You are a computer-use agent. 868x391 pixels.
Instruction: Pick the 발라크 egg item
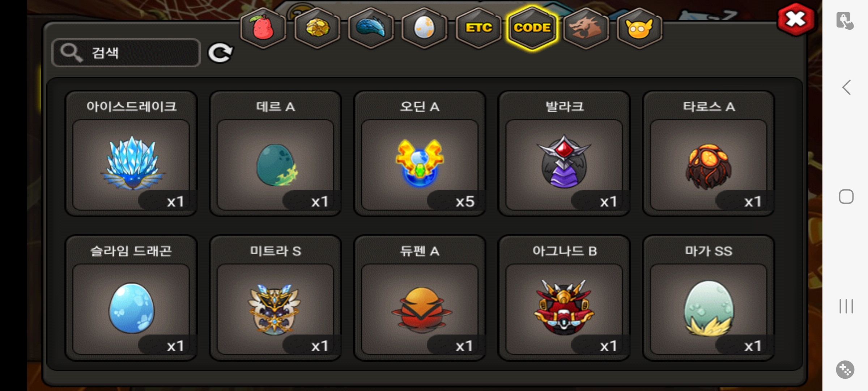[564, 153]
